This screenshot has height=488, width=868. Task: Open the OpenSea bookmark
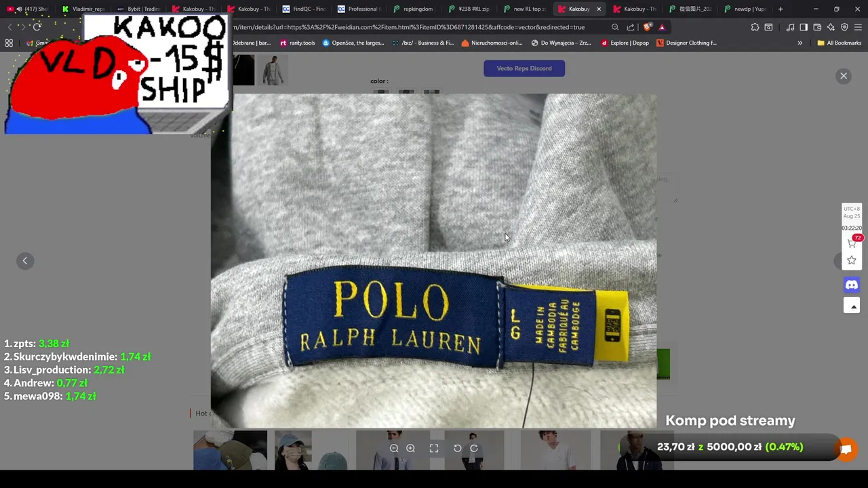pos(353,43)
